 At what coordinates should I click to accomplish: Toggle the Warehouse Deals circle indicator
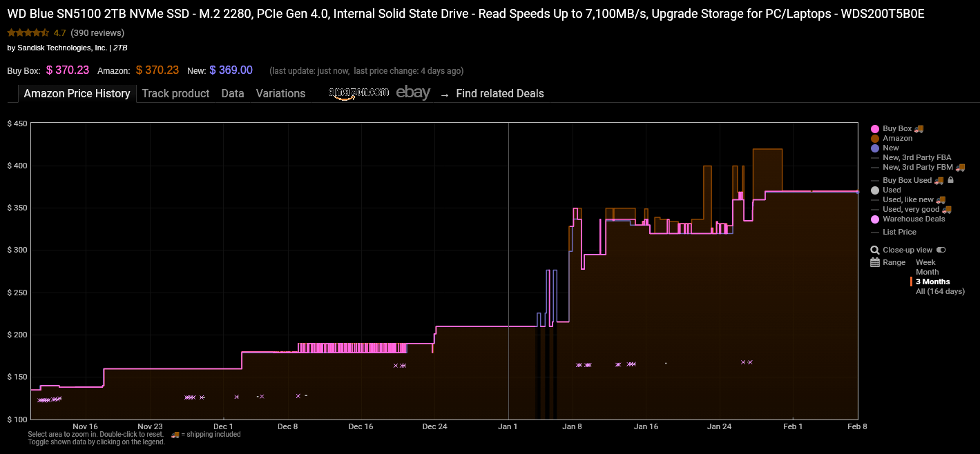point(875,219)
